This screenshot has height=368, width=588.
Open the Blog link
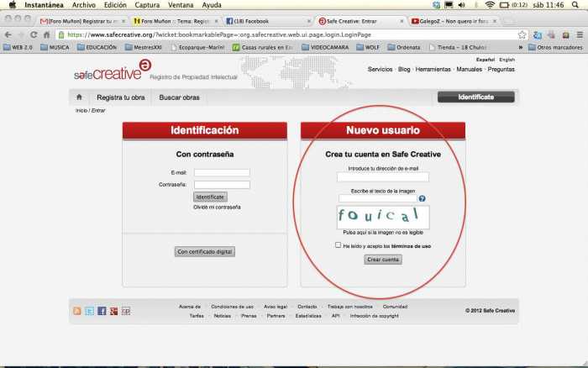point(404,70)
